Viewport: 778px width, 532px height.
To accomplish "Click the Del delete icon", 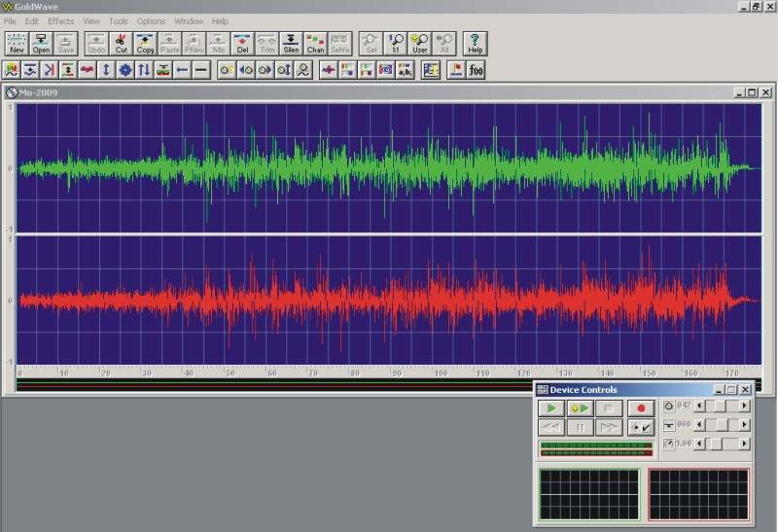I will [242, 44].
